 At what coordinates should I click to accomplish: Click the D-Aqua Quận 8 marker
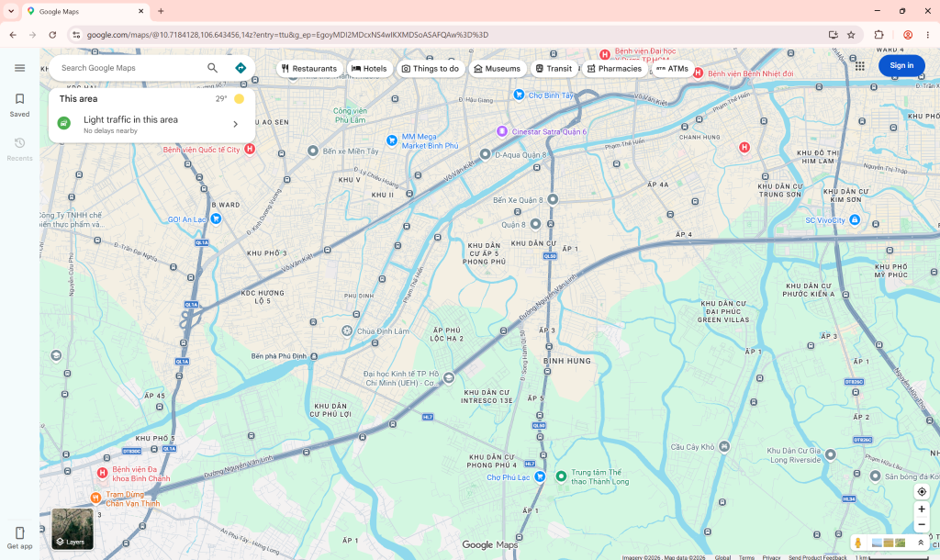[485, 154]
